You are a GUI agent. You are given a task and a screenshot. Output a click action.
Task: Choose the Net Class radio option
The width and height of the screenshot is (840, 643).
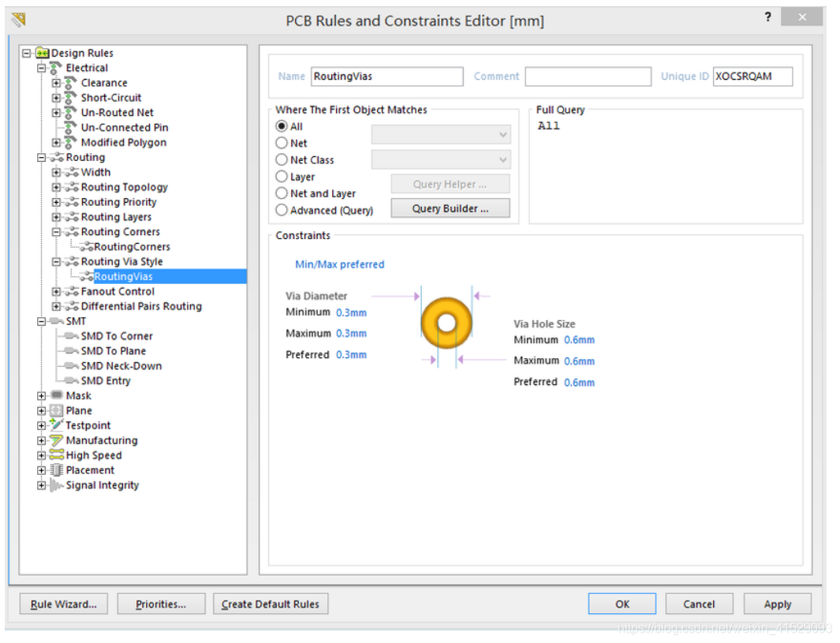coord(282,160)
